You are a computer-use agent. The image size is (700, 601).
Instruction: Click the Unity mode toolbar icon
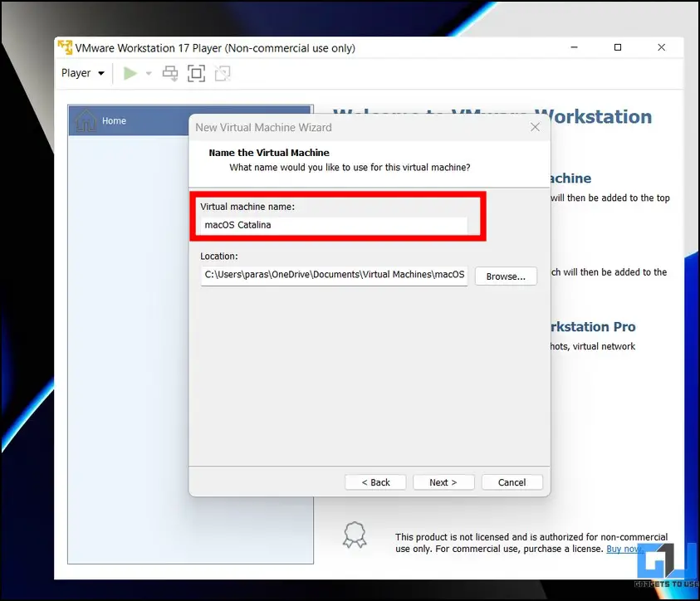pyautogui.click(x=222, y=73)
